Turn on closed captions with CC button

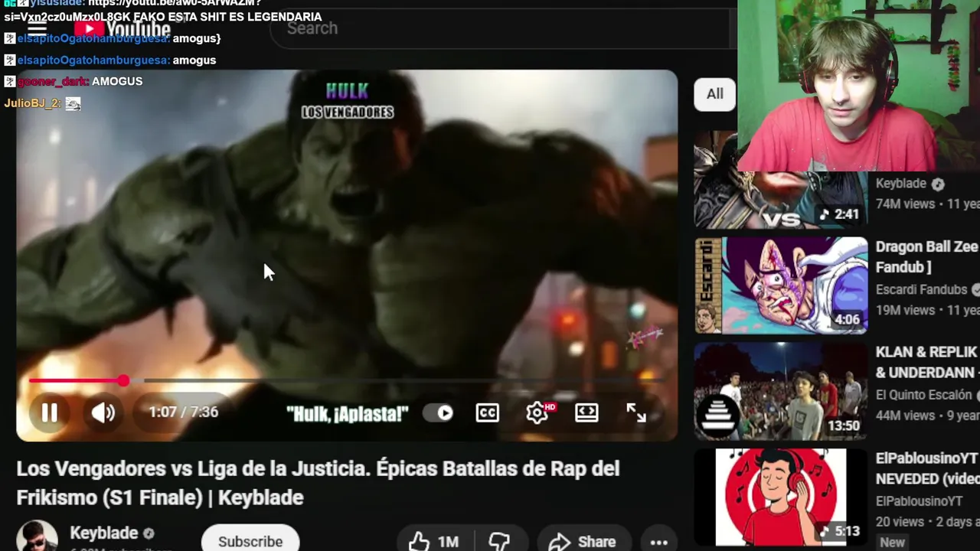(x=487, y=413)
